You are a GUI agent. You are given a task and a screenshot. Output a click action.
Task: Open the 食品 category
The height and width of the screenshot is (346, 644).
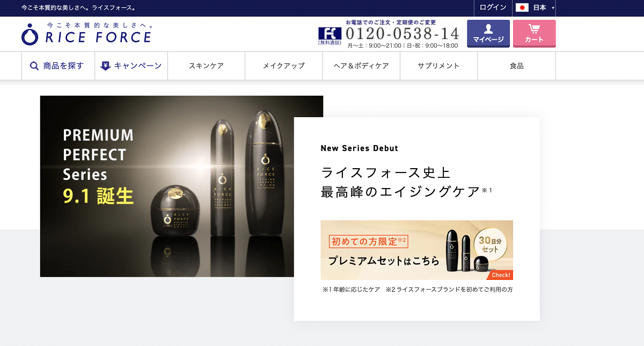pos(516,66)
